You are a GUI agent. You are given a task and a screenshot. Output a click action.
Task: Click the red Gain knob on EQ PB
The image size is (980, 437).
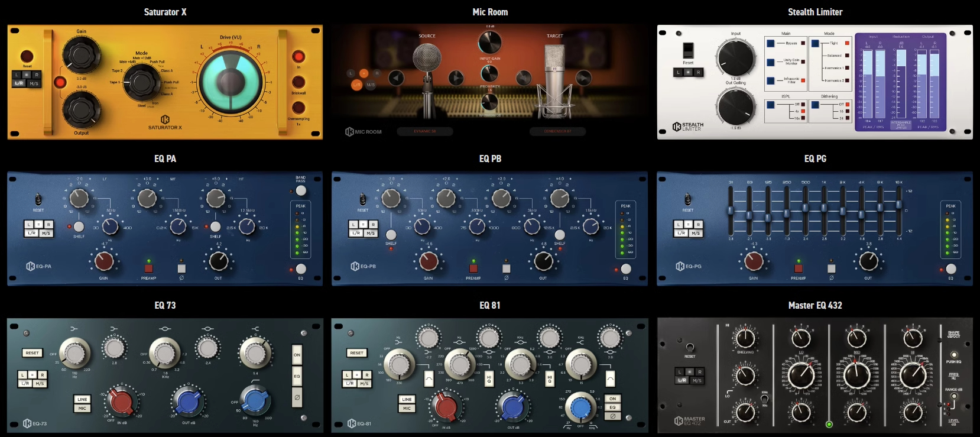pos(429,260)
